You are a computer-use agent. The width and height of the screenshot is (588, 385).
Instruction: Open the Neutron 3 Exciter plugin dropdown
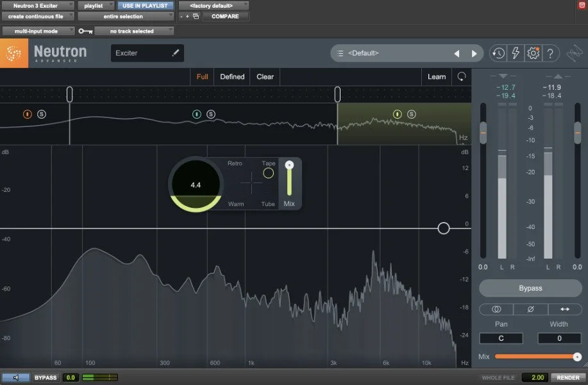[x=38, y=5]
